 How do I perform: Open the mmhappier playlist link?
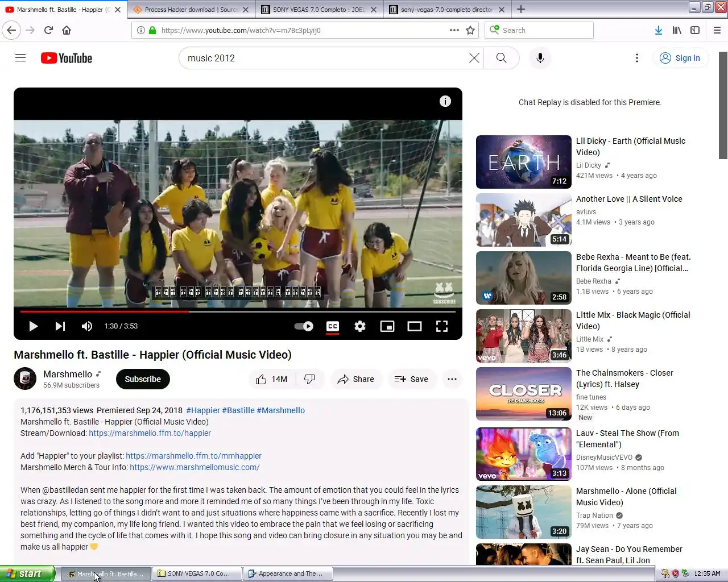pos(193,456)
